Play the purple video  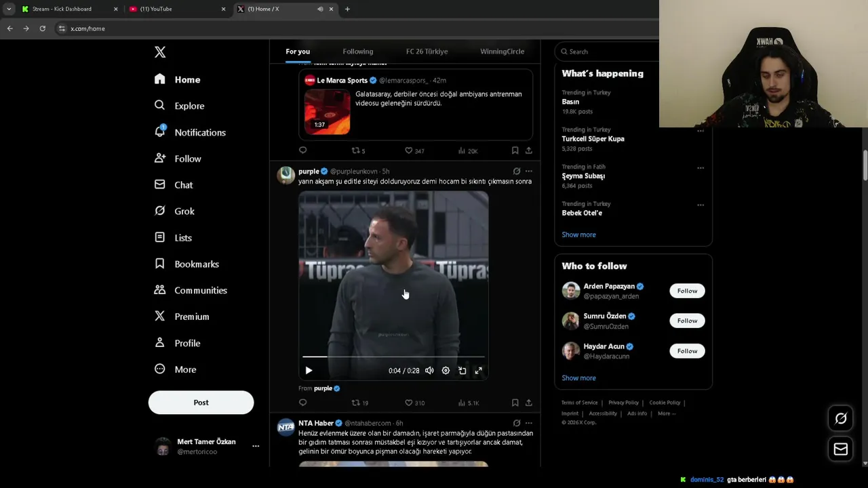309,371
